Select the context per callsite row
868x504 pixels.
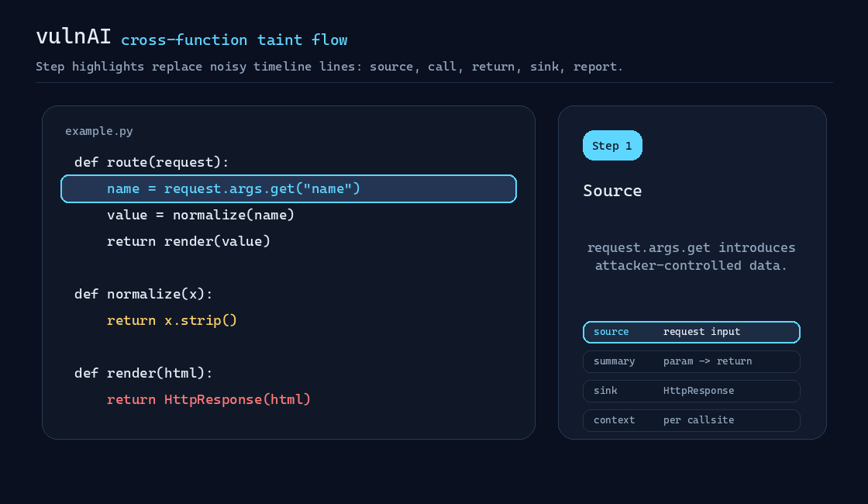[691, 420]
